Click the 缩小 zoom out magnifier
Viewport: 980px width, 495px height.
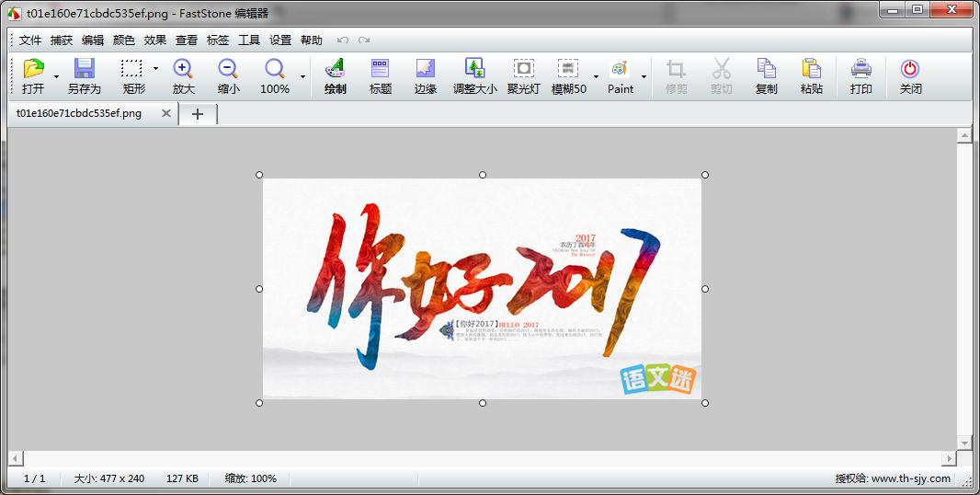click(228, 70)
